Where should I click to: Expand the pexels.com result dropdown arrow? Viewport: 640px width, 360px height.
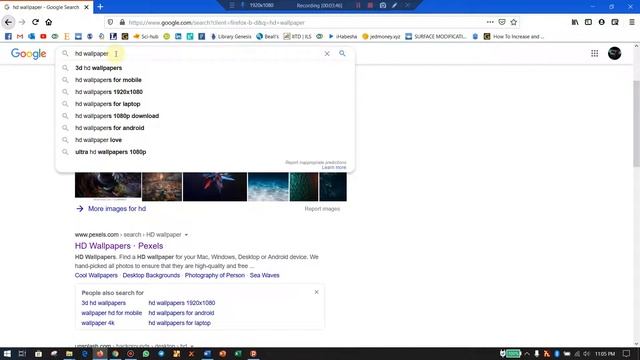(186, 235)
